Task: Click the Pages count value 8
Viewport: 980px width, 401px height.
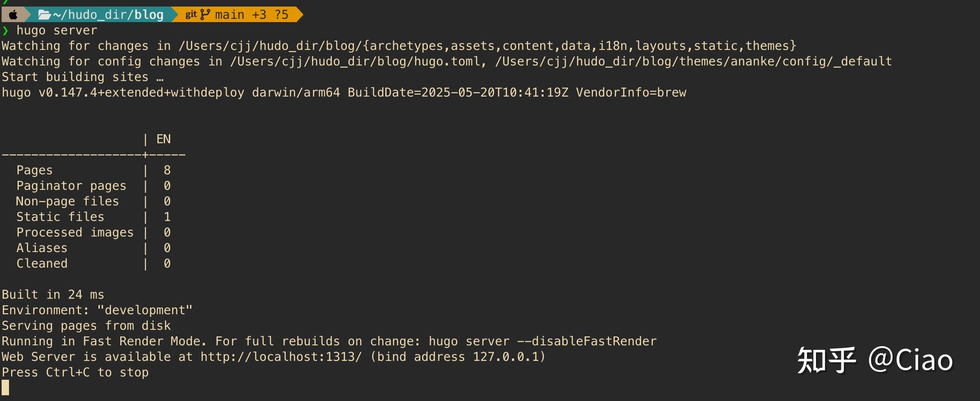Action: [167, 170]
